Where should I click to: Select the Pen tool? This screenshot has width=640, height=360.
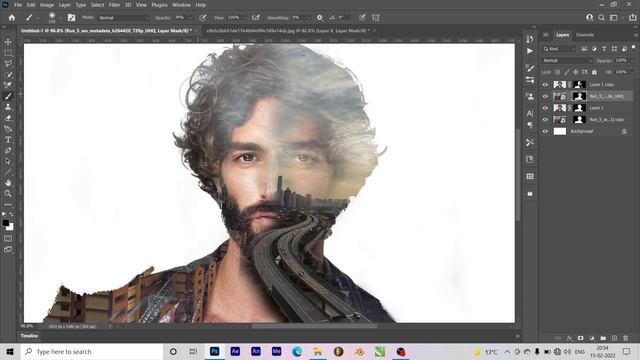pyautogui.click(x=8, y=151)
